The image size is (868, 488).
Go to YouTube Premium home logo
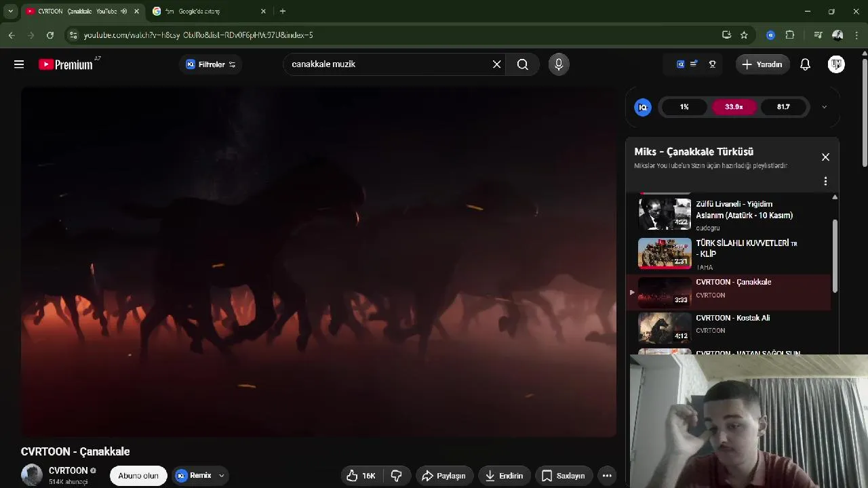click(x=66, y=64)
